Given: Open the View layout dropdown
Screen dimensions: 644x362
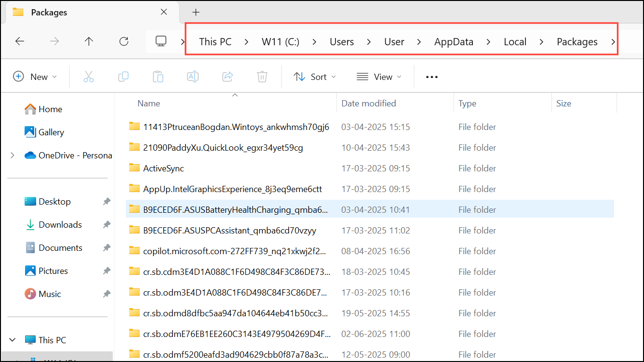Looking at the screenshot, I should click(379, 77).
